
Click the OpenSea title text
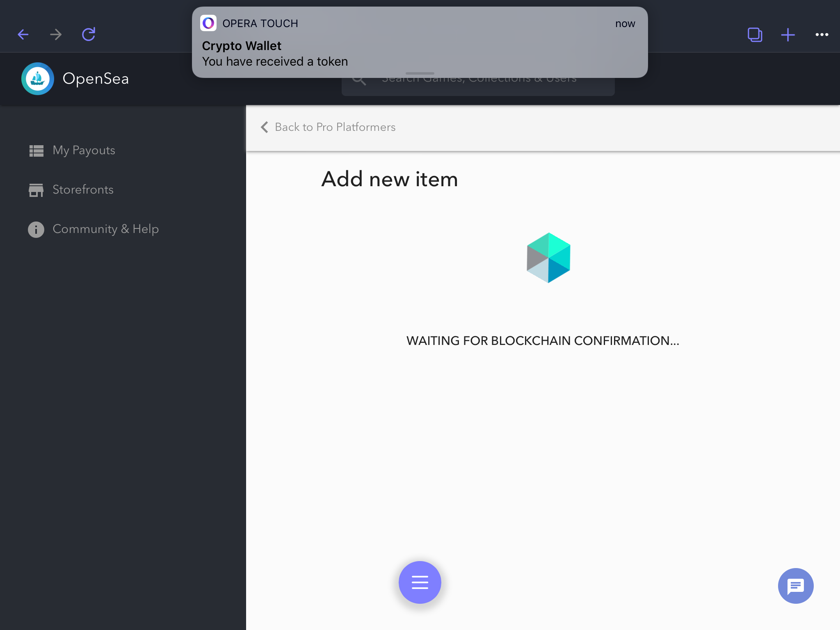pos(96,79)
